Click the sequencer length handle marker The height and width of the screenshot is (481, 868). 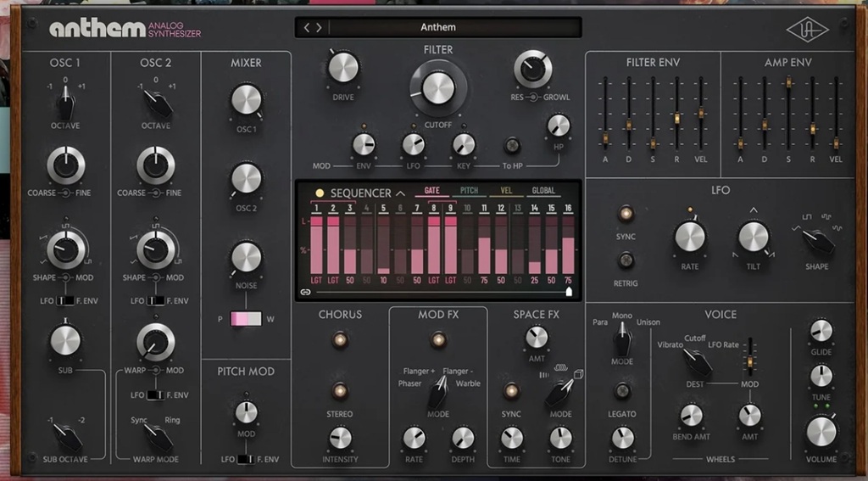click(x=569, y=292)
